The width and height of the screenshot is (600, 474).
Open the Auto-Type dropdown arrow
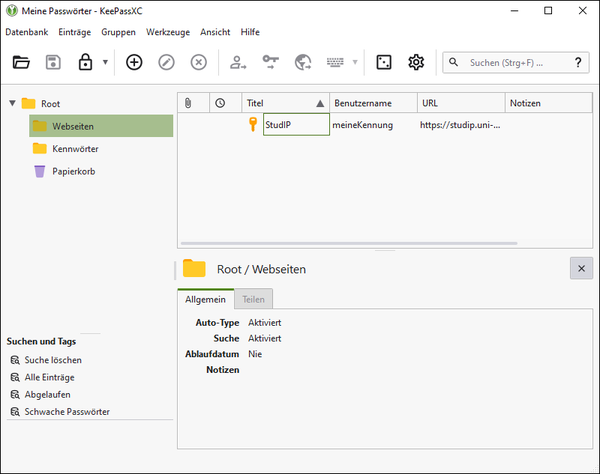pyautogui.click(x=355, y=62)
